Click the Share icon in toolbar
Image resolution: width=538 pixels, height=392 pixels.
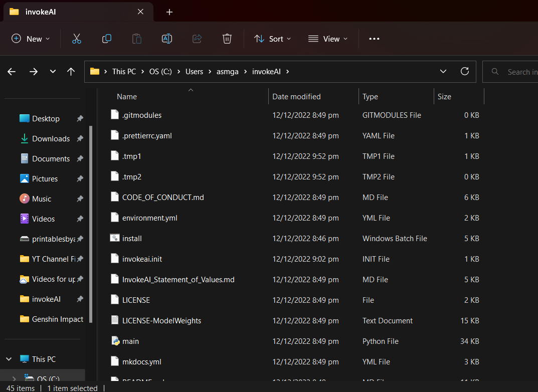(x=197, y=39)
